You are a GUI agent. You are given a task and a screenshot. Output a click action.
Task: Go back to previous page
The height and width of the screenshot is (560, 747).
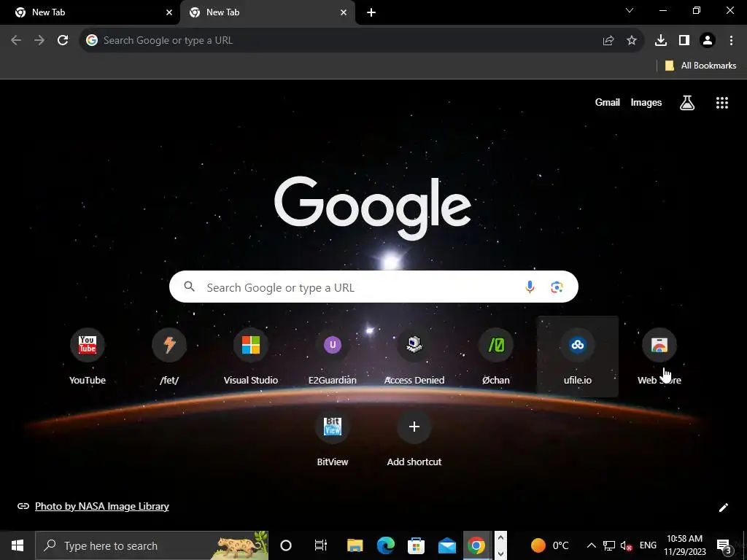(x=16, y=40)
